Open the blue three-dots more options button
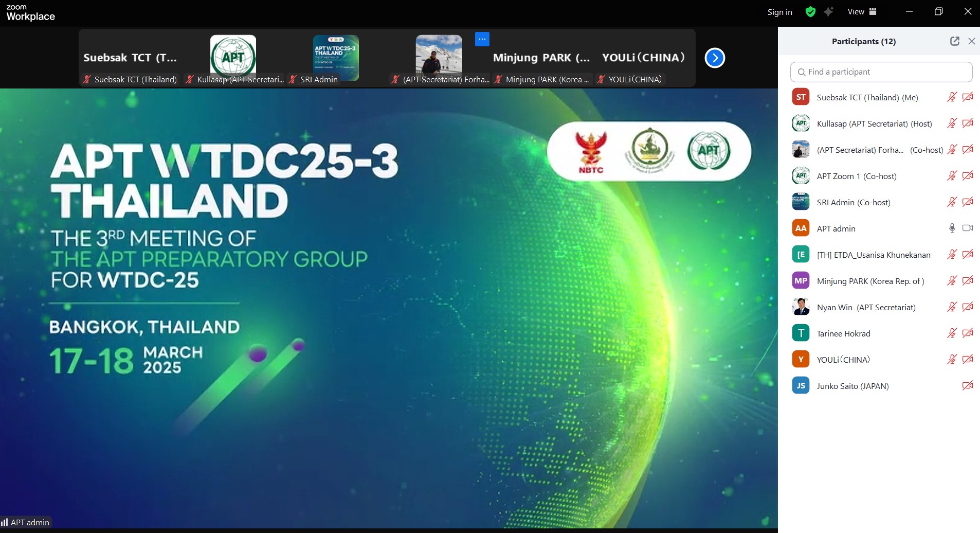The image size is (980, 533). click(482, 39)
